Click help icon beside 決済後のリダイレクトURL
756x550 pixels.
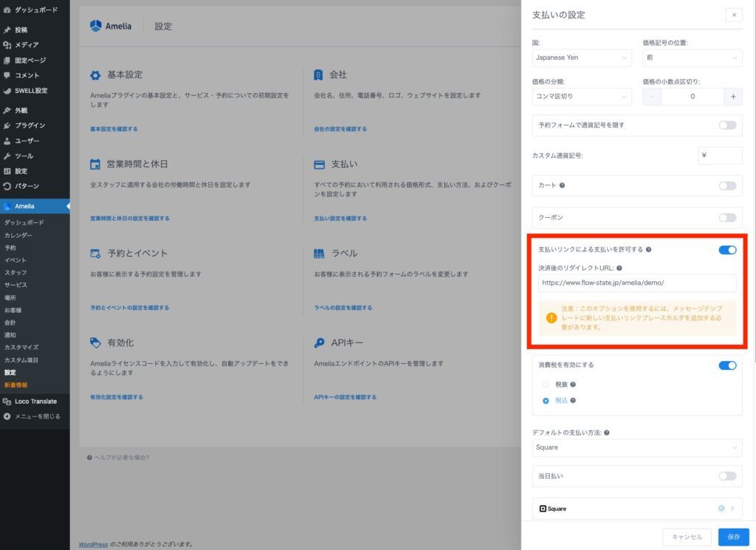(619, 269)
